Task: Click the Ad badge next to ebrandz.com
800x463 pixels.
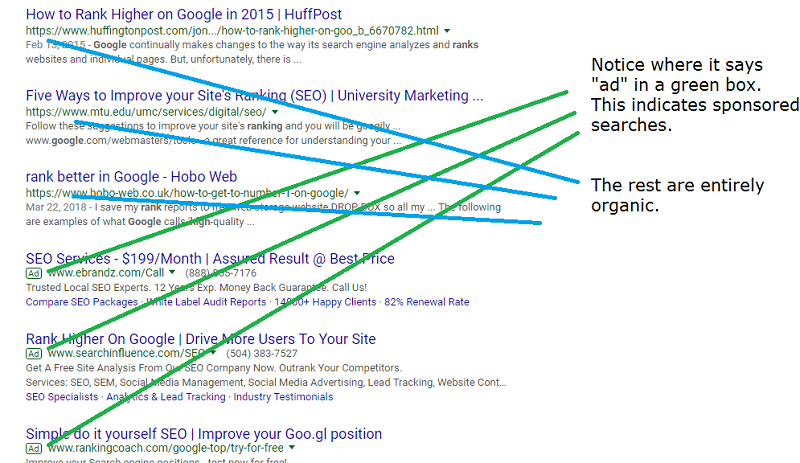Action: point(34,273)
